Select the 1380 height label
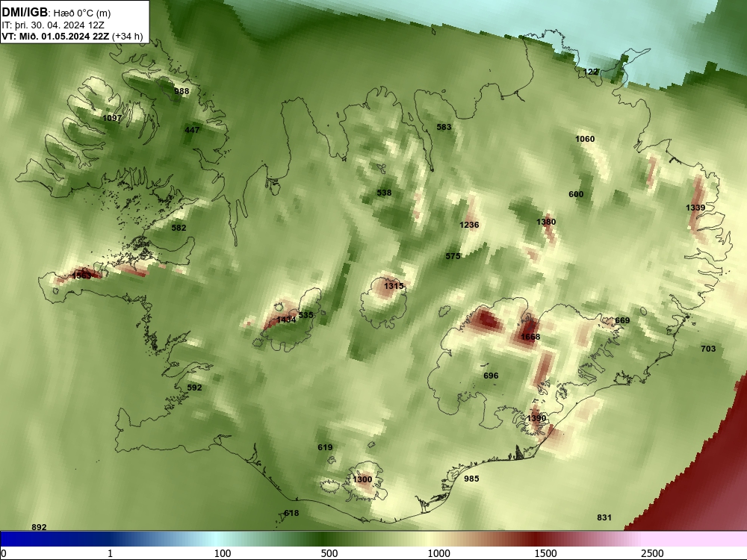Viewport: 747px width, 560px height. [546, 222]
